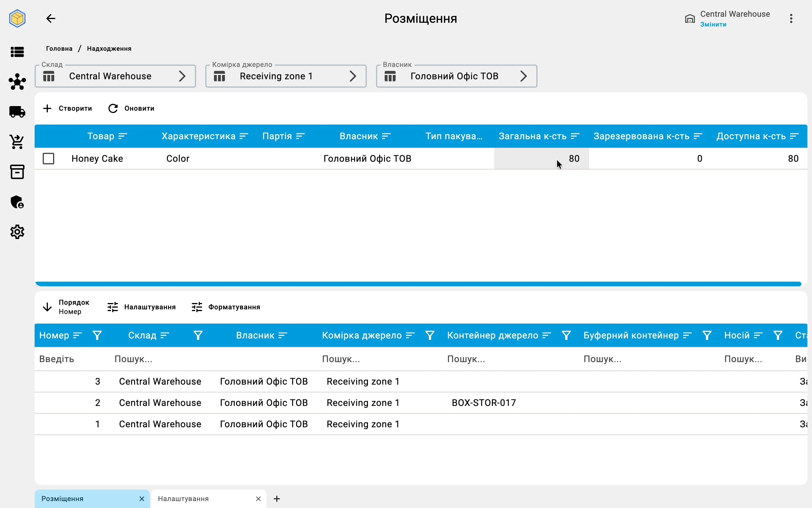The image size is (812, 508).
Task: Open the shopping cart sidebar icon
Action: pyautogui.click(x=17, y=142)
